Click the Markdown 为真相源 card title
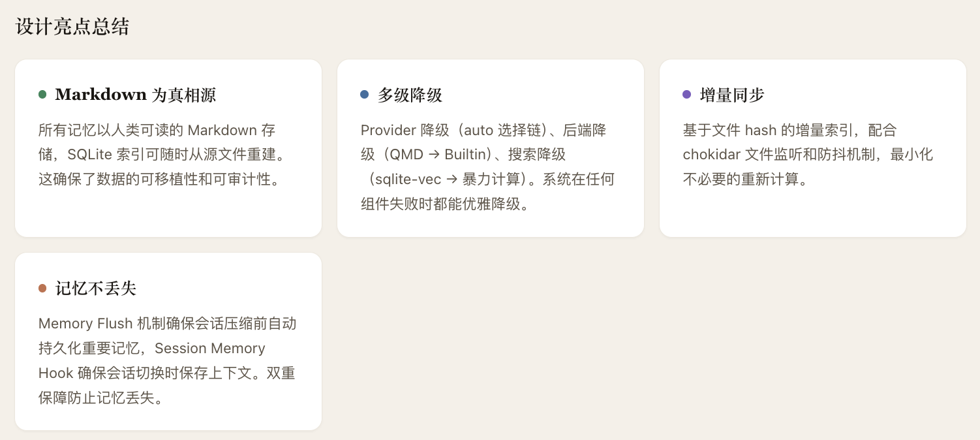The image size is (980, 440). click(x=135, y=95)
